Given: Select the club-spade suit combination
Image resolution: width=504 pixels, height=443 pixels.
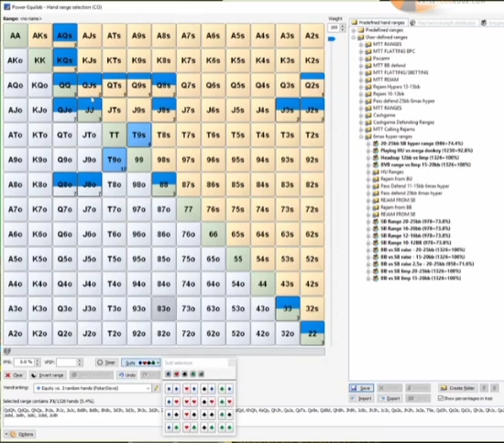Looking at the screenshot, I should click(x=225, y=415).
